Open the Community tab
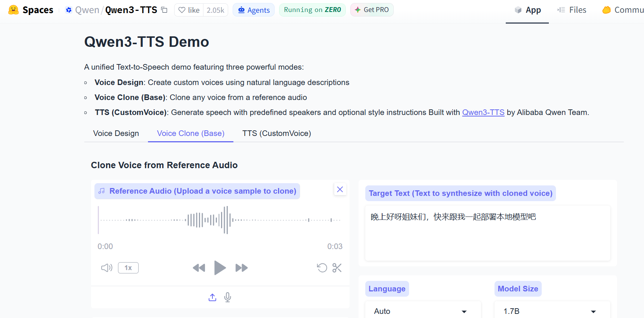The image size is (644, 318). click(x=623, y=10)
